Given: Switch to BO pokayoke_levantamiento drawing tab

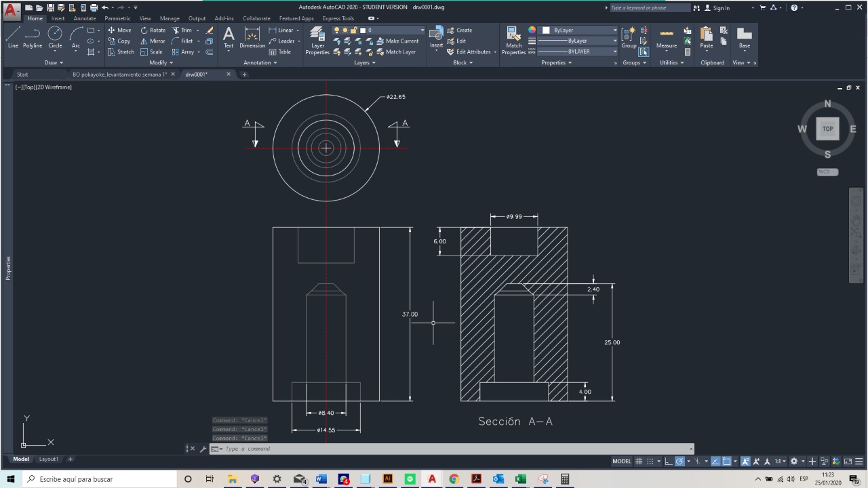Looking at the screenshot, I should click(120, 74).
